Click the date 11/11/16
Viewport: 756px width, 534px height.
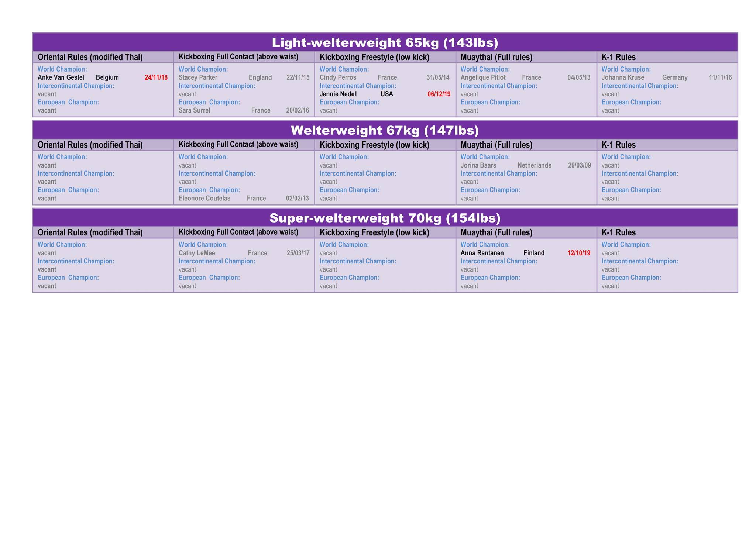720,77
